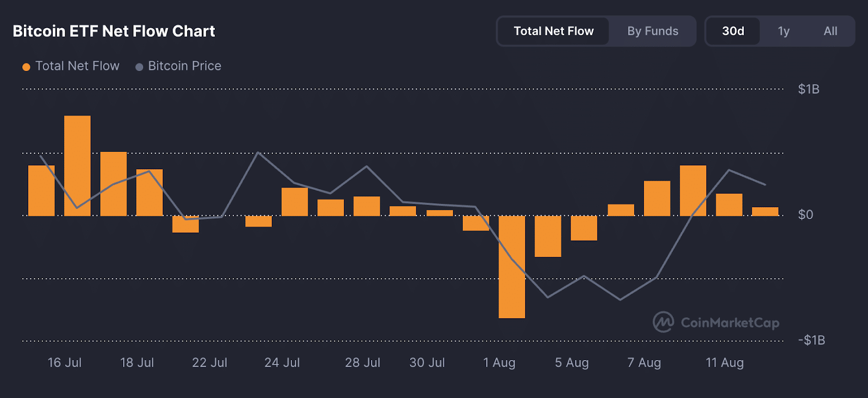Image resolution: width=868 pixels, height=398 pixels.
Task: Click the Bitcoin price line at its 24 Jul peak
Action: click(259, 152)
